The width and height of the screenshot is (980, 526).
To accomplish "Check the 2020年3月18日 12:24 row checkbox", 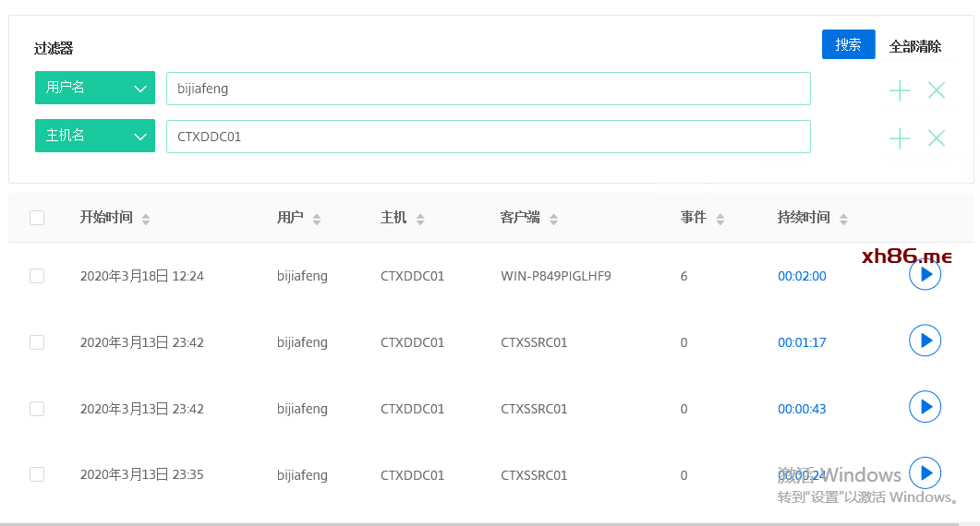I will point(37,276).
